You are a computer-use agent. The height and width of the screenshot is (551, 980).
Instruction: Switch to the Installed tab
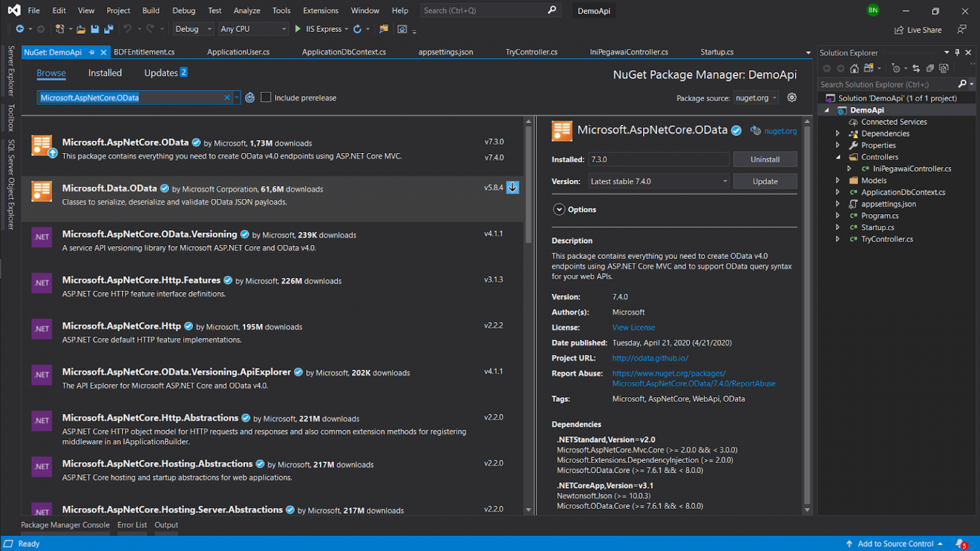[105, 73]
